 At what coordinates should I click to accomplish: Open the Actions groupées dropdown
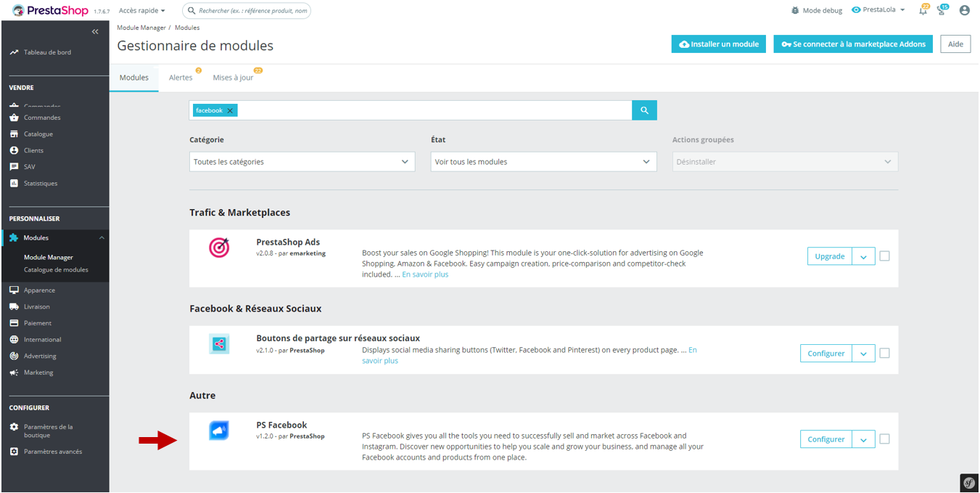785,162
